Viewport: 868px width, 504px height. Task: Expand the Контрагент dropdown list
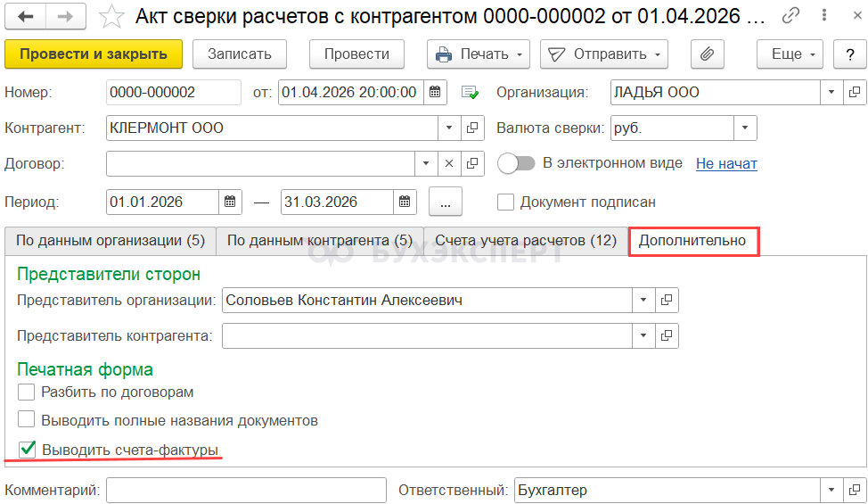(449, 128)
